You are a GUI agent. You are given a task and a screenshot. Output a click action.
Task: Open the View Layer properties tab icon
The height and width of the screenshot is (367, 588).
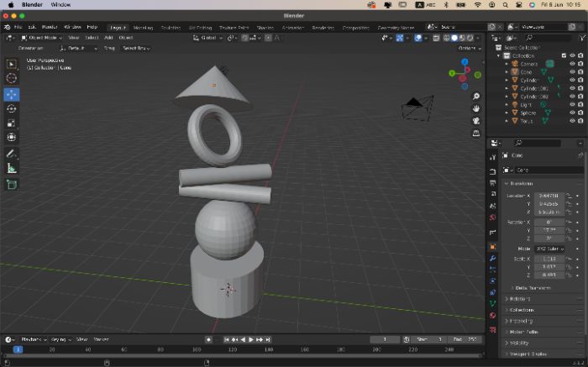[x=493, y=194]
